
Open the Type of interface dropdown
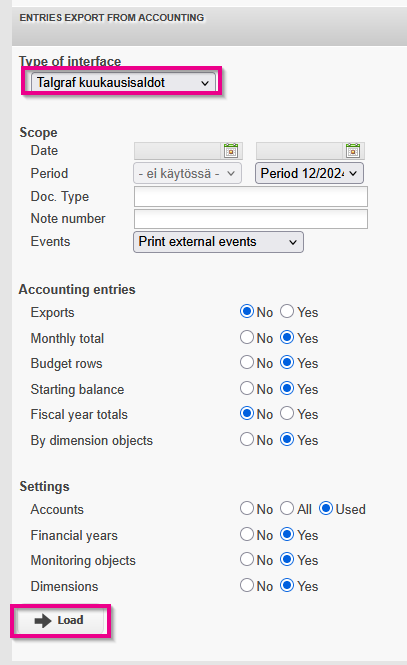coord(123,82)
